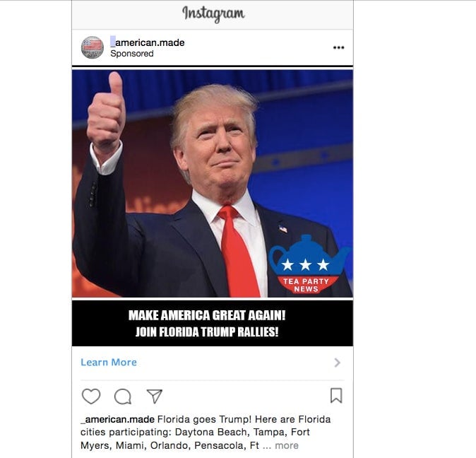Open the _american.made profile picture
The height and width of the screenshot is (458, 476).
click(x=93, y=47)
